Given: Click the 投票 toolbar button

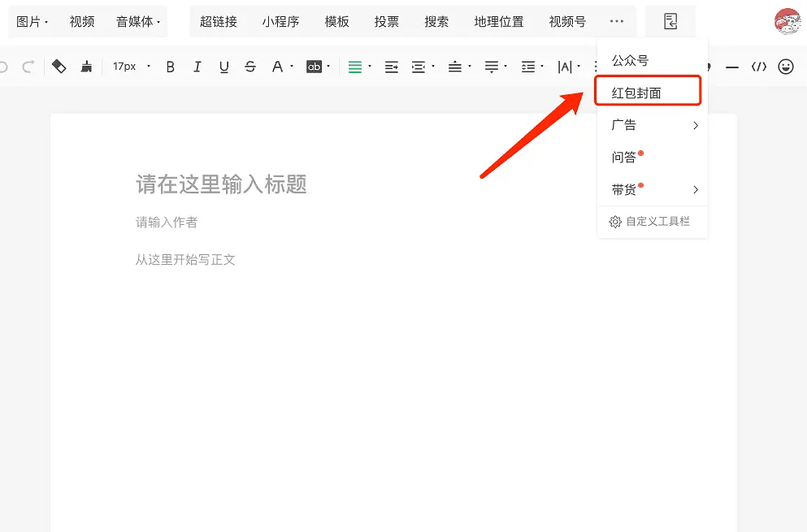Looking at the screenshot, I should point(387,22).
